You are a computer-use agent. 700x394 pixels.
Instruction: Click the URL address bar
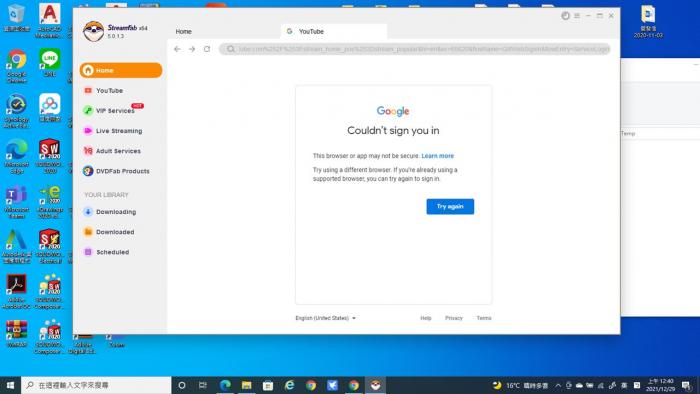(x=414, y=49)
